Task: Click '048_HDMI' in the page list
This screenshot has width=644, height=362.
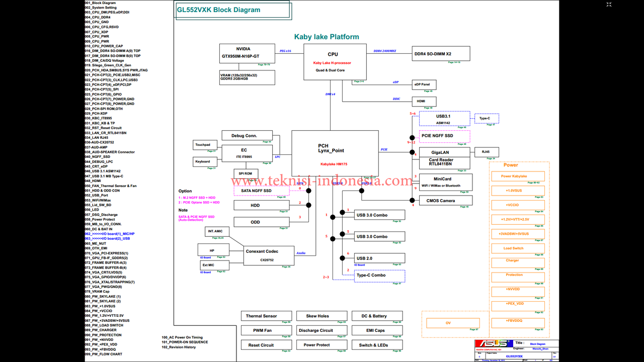Action: (93, 181)
